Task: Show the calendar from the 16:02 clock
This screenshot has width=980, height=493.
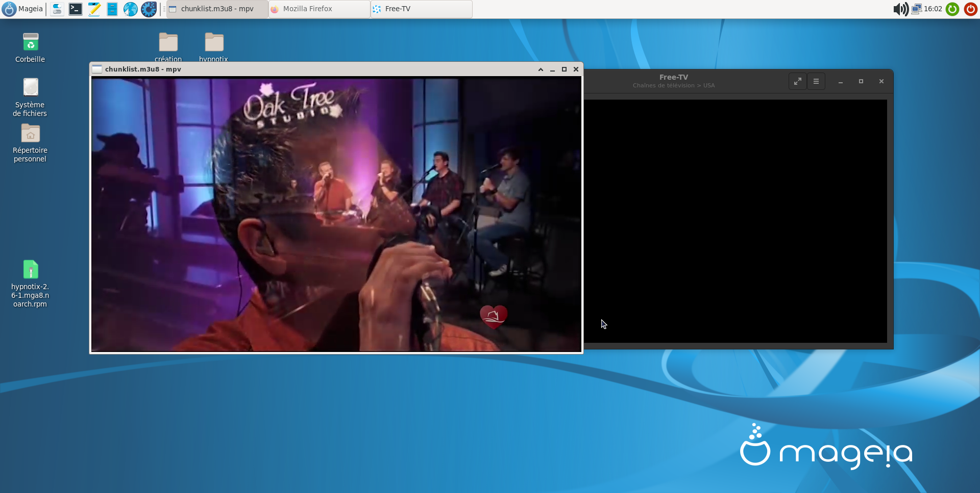Action: (933, 9)
